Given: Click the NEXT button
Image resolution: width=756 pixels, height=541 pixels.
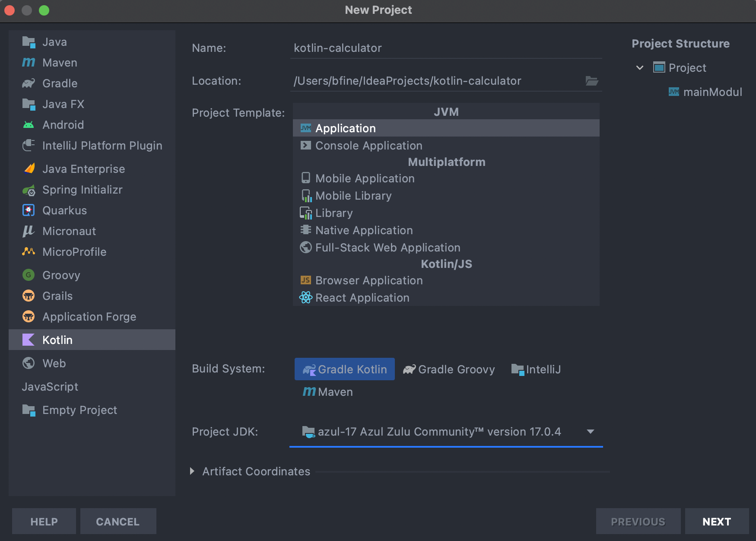Looking at the screenshot, I should 717,522.
